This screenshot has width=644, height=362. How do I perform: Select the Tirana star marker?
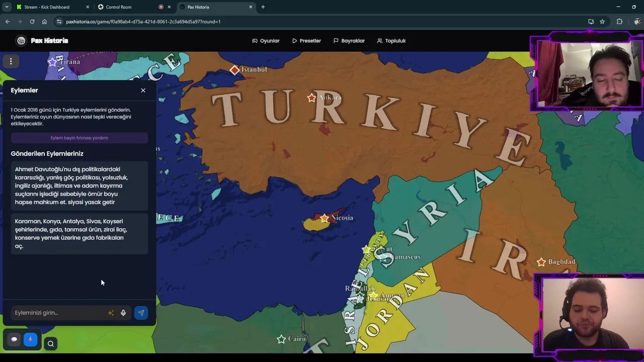52,62
